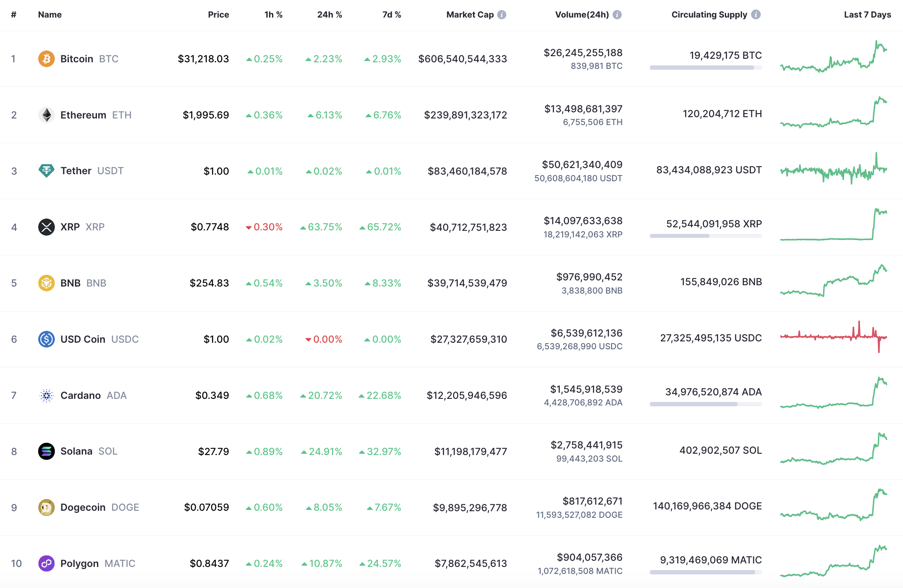Open the Solana SOL page
903x588 pixels.
(77, 451)
